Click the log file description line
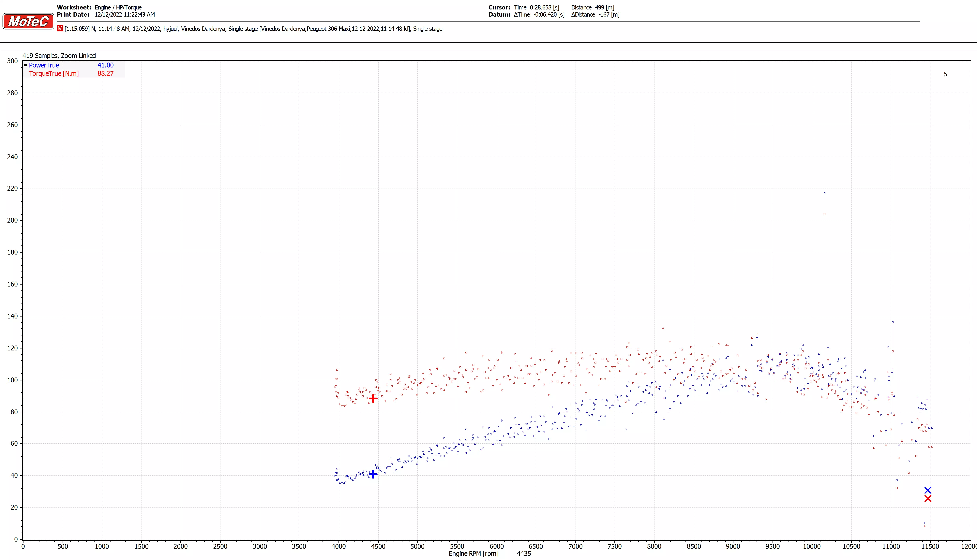Image resolution: width=977 pixels, height=560 pixels. pos(253,29)
